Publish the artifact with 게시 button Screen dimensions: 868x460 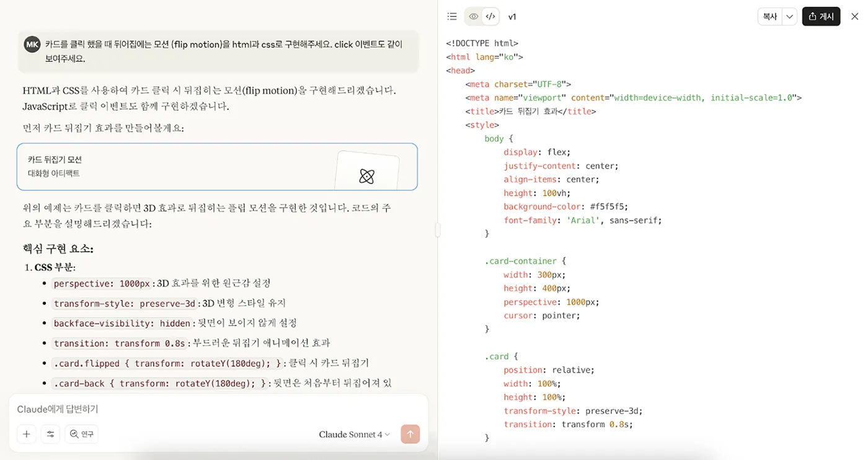click(x=821, y=17)
